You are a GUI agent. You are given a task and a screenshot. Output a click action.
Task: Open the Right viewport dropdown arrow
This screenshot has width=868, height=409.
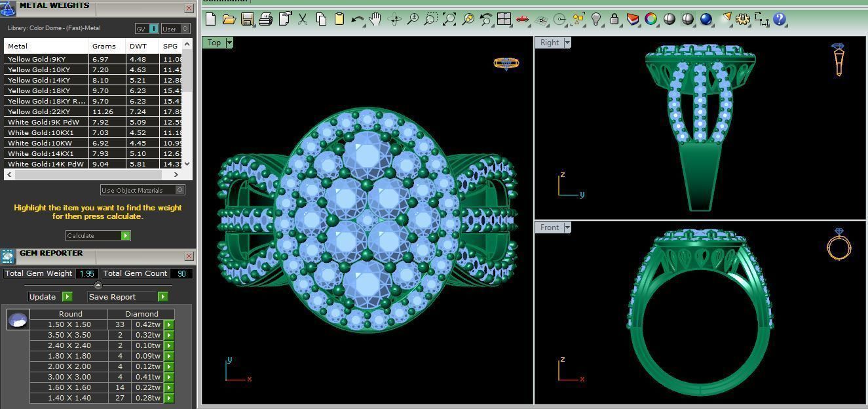pos(567,43)
